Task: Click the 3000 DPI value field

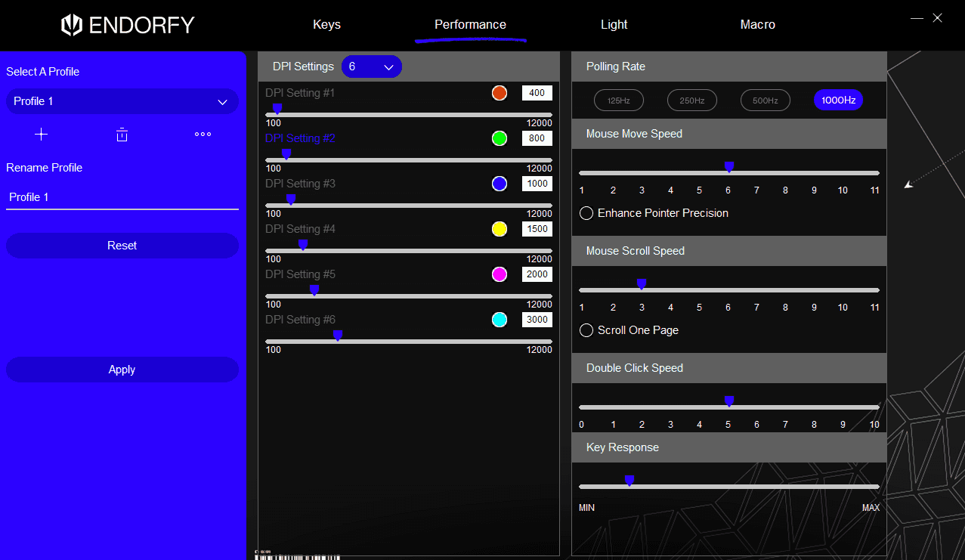Action: click(537, 320)
